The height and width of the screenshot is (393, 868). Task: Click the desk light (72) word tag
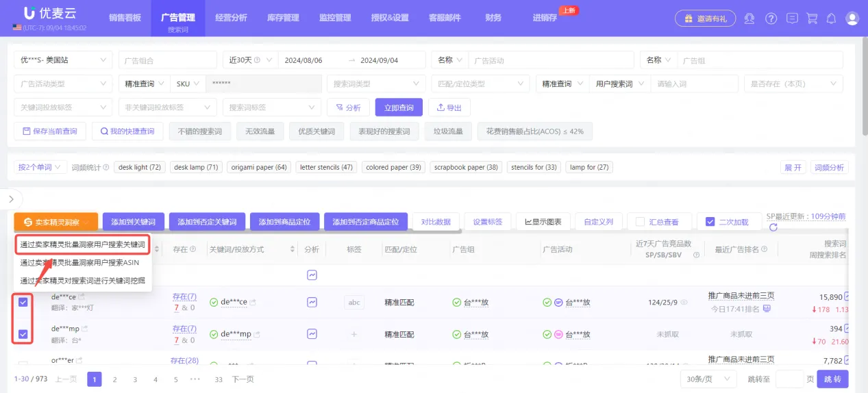(x=140, y=167)
